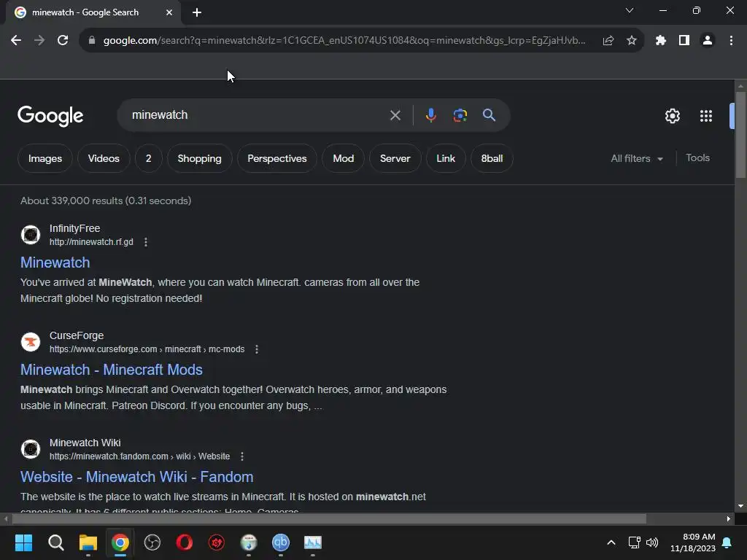Go back using the browser back arrow
747x560 pixels.
[16, 41]
